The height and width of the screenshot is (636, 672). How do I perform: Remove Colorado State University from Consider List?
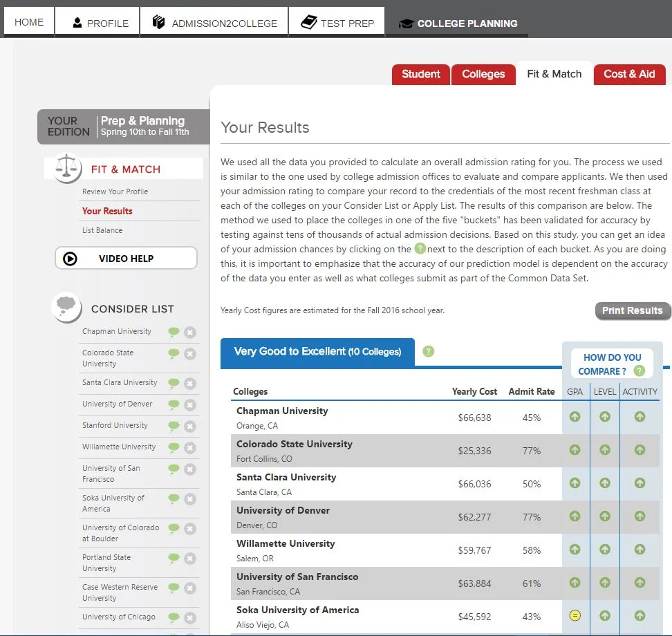click(x=190, y=354)
